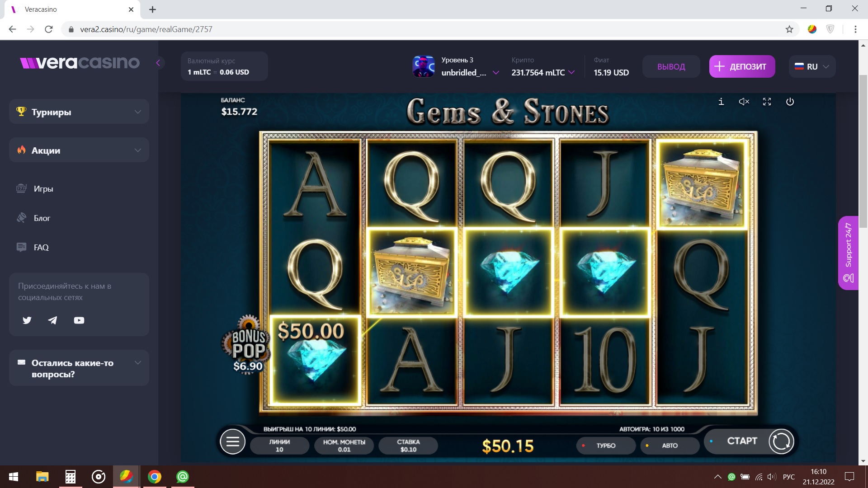Click the ВЫВОД button
The width and height of the screenshot is (868, 488).
coord(671,66)
